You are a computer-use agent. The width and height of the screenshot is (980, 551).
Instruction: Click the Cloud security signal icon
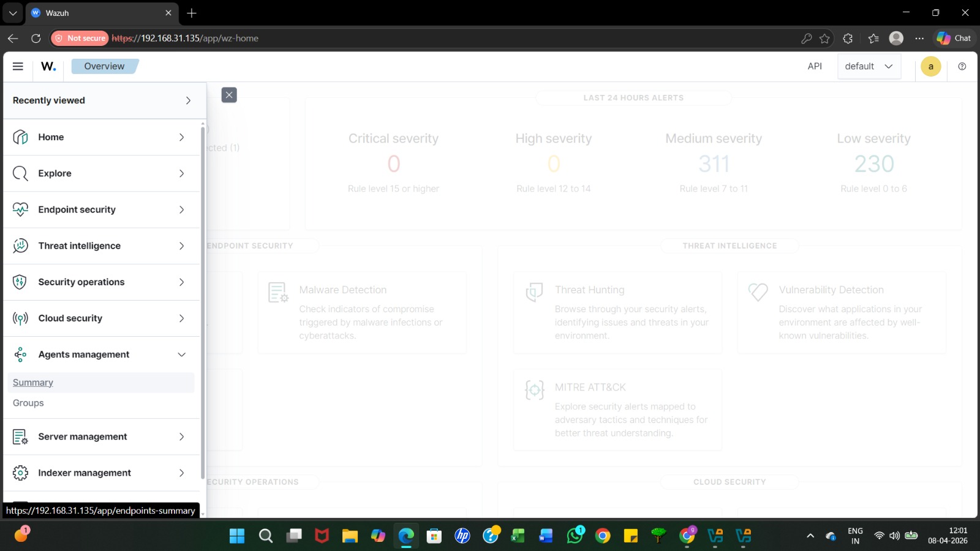[20, 318]
